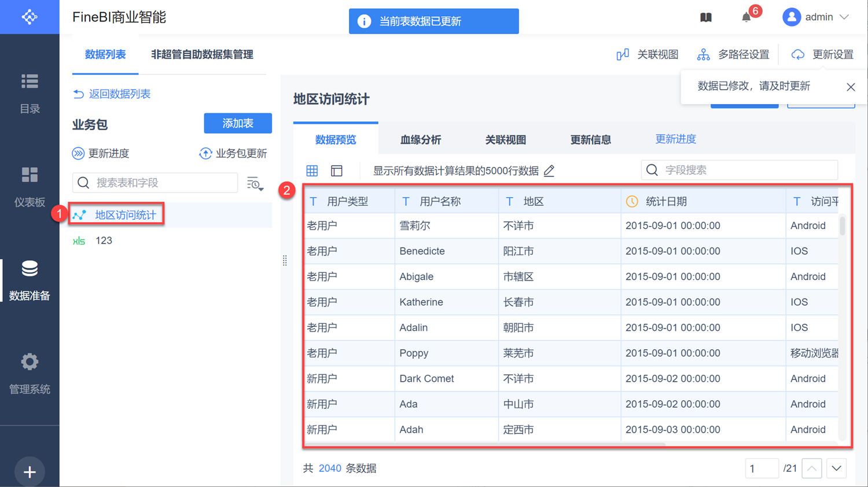Click the 添加表 button
Viewport: 868px width, 487px height.
point(238,123)
